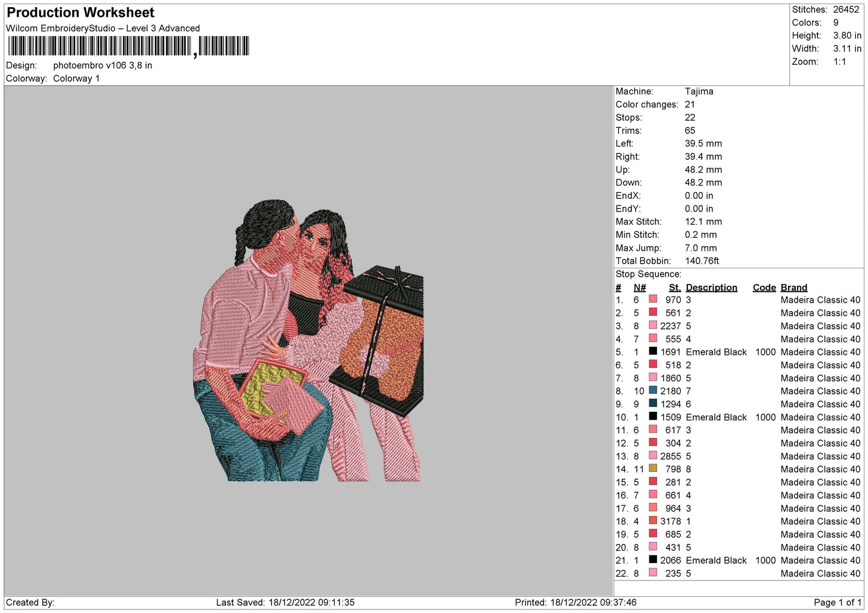Click the 'St.' column header
The width and height of the screenshot is (868, 613).
[x=675, y=288]
